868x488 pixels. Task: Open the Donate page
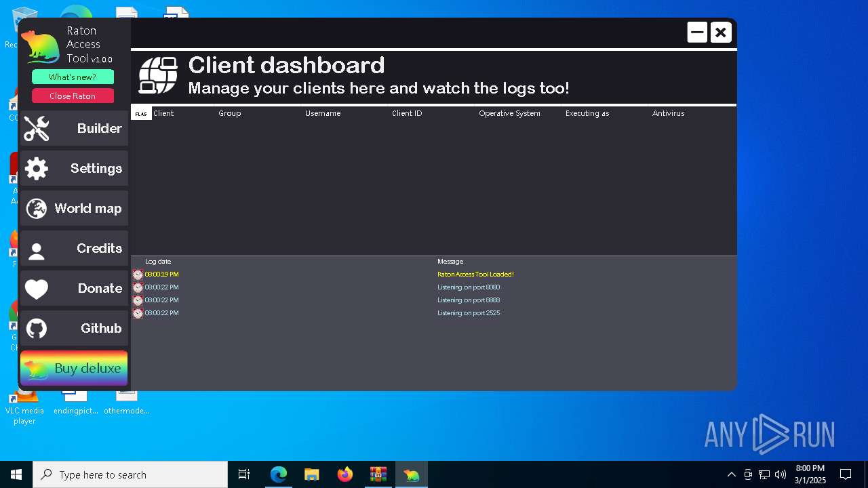tap(74, 288)
